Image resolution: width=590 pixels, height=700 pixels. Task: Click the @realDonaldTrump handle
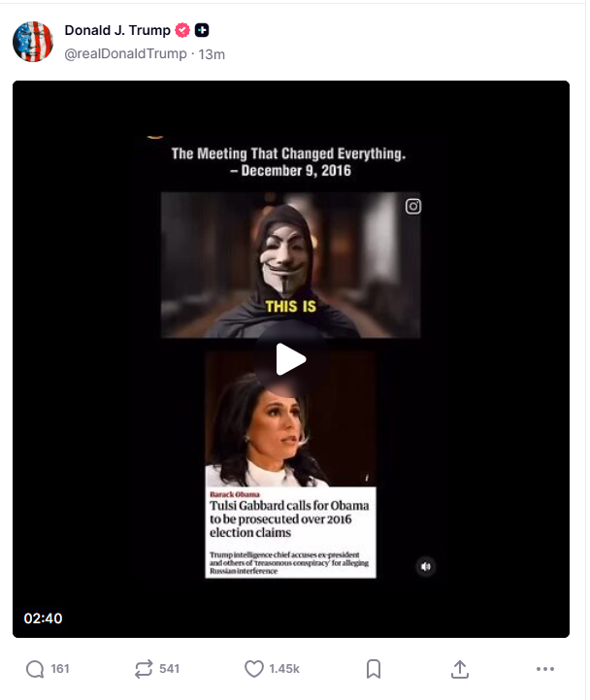pos(125,53)
